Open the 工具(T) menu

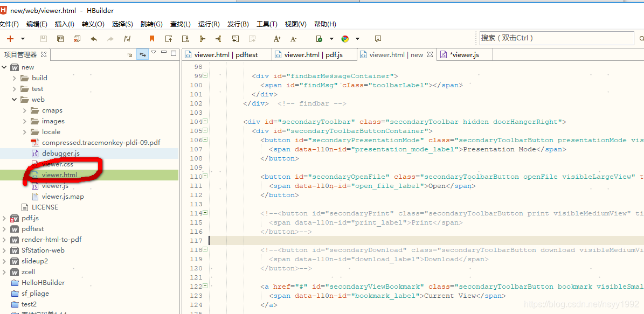(267, 24)
